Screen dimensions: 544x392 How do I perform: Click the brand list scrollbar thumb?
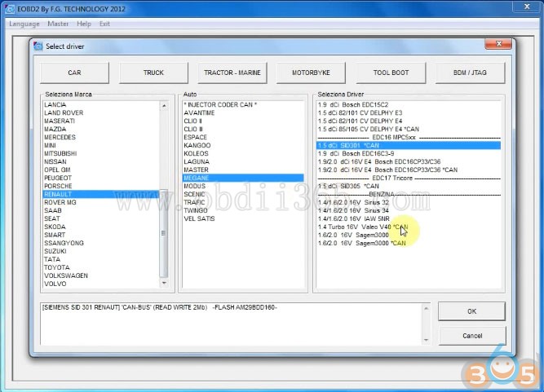coord(164,233)
